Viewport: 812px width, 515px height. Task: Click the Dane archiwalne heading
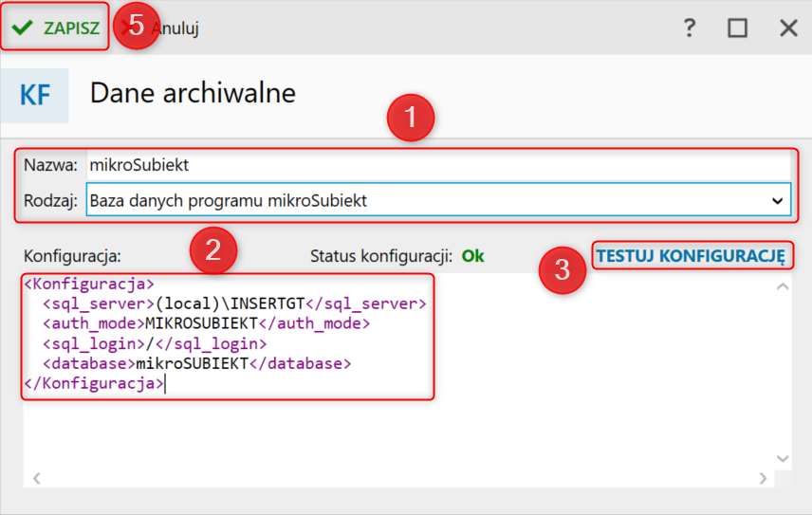193,93
